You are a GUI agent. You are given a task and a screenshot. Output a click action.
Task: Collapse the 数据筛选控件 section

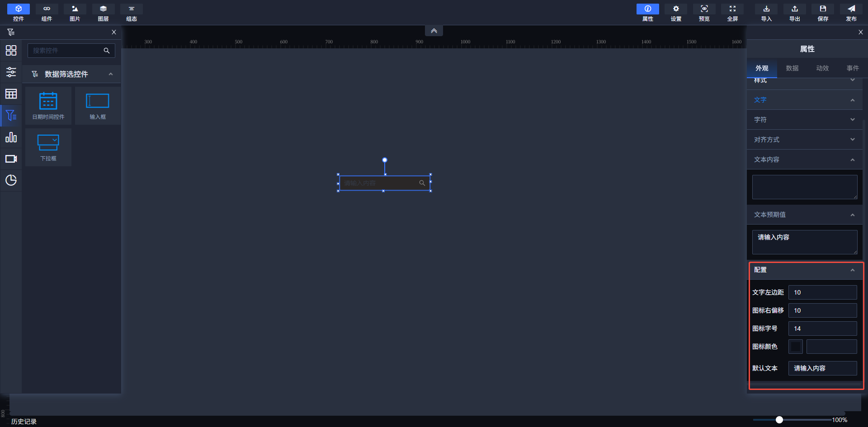tap(72, 74)
